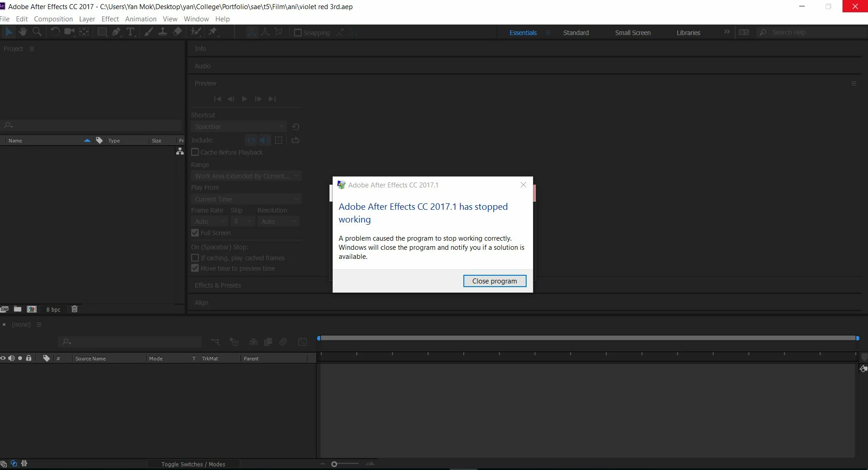868x470 pixels.
Task: Select the Rectangle shape tool
Action: 102,32
